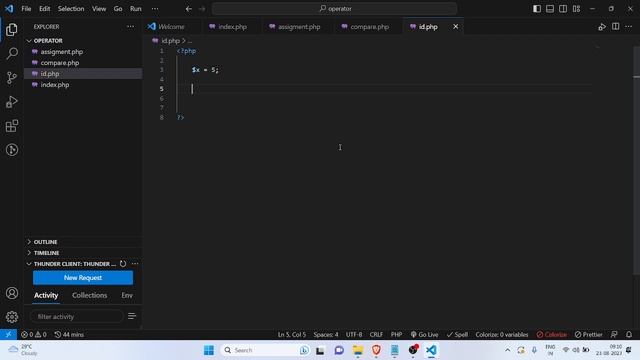Open the customize layout icon
Viewport: 640px width, 360px height.
pyautogui.click(x=576, y=9)
